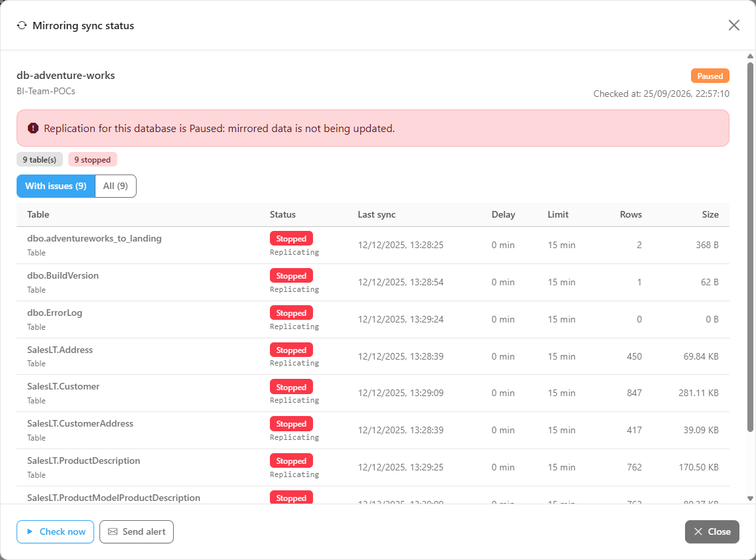Click the 450 rows value

coord(634,356)
